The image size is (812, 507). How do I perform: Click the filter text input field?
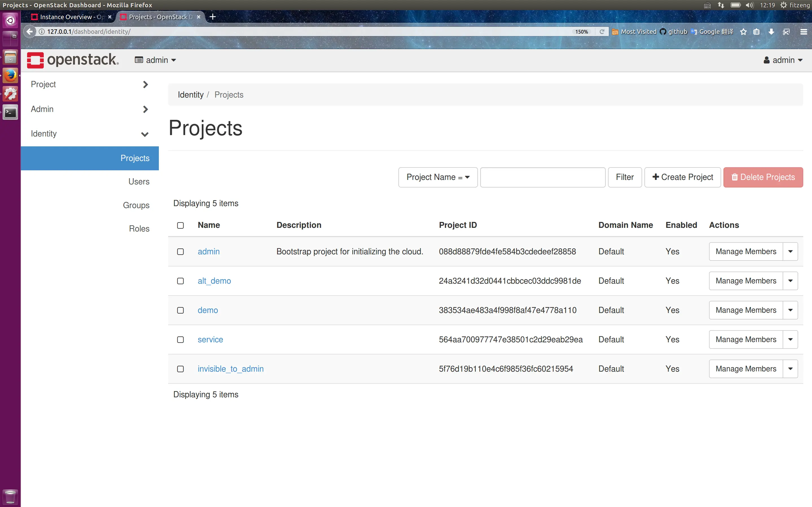pyautogui.click(x=542, y=177)
